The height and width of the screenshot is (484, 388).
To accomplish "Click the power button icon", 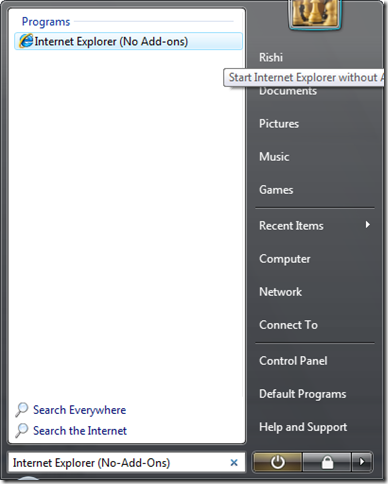I will [277, 462].
